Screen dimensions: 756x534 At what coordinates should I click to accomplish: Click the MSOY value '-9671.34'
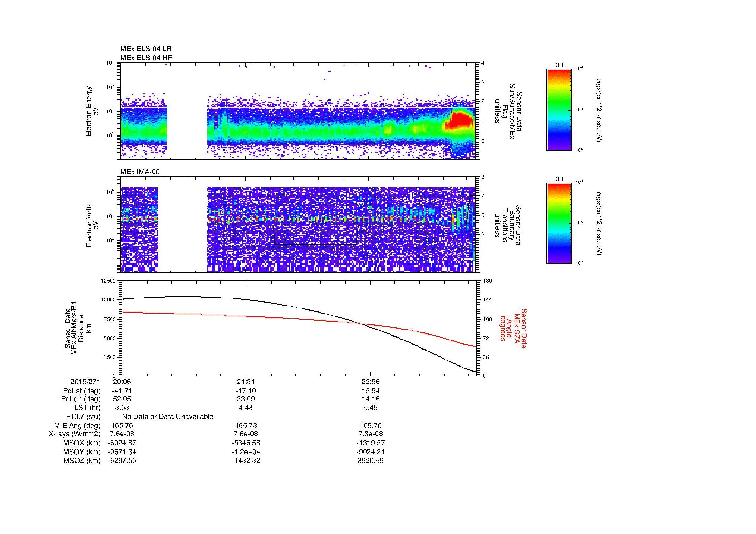pos(122,452)
